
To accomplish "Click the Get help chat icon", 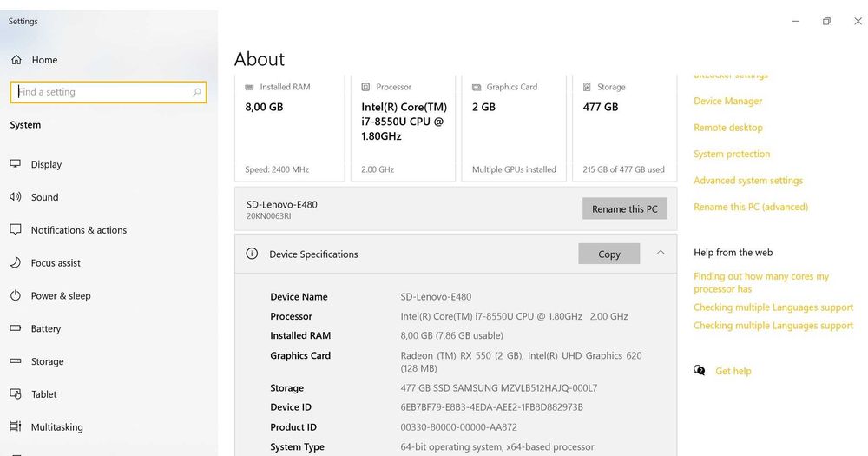I will coord(700,370).
